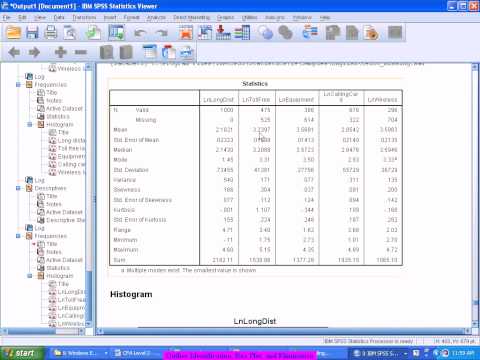Click the Hide closed book icon

[x=126, y=52]
